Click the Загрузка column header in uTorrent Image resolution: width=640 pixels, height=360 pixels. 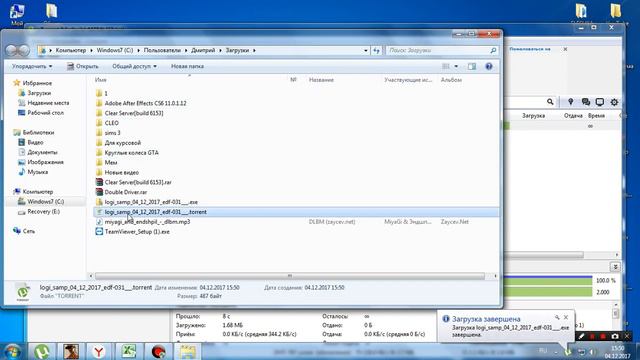[x=533, y=116]
